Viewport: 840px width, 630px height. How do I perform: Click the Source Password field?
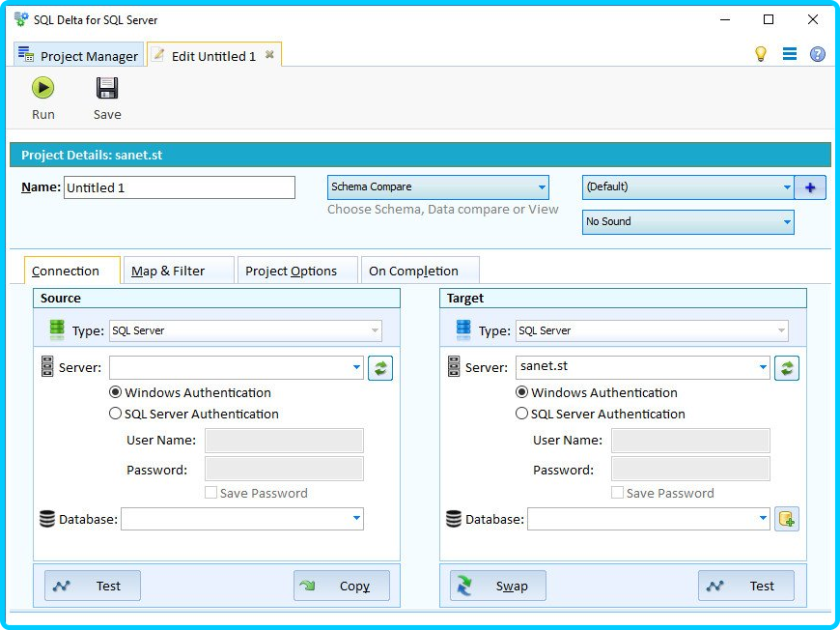284,470
